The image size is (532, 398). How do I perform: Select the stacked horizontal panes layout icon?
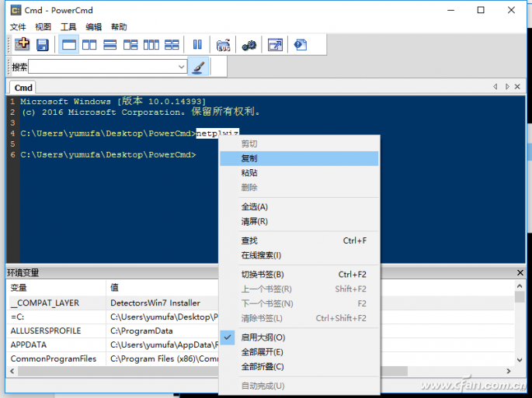click(x=110, y=45)
